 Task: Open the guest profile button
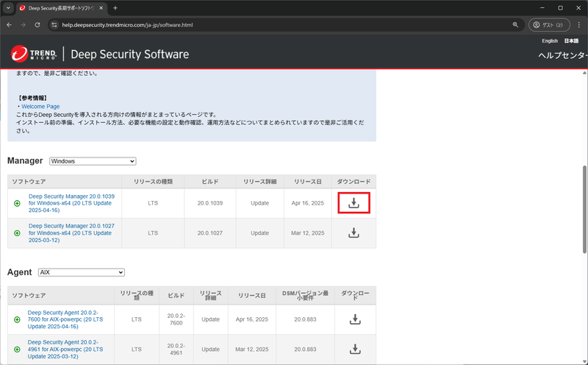coord(549,25)
